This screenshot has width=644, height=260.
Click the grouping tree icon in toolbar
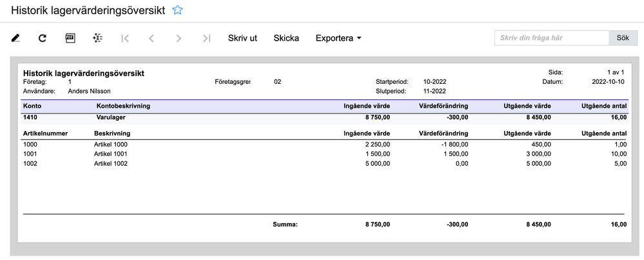pyautogui.click(x=98, y=38)
